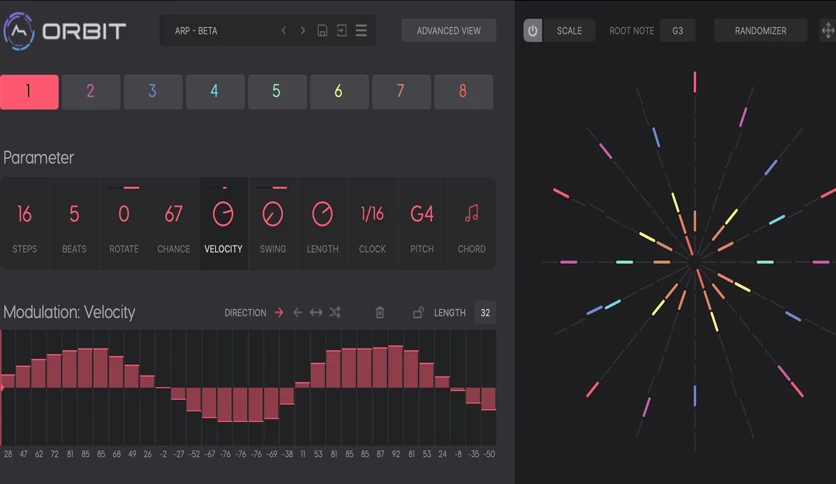The height and width of the screenshot is (484, 836).
Task: Set direction to ping-pong arrows
Action: tap(316, 312)
